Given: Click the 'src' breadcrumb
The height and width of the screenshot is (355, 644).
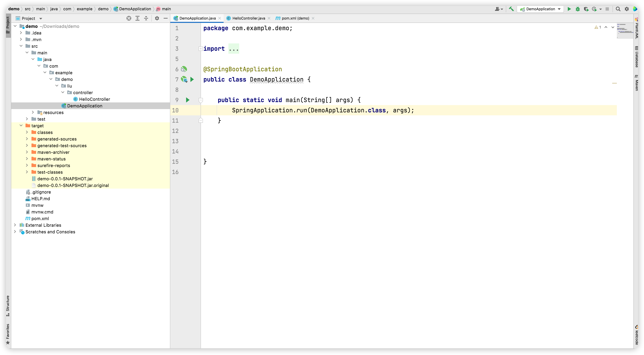Looking at the screenshot, I should (x=27, y=9).
